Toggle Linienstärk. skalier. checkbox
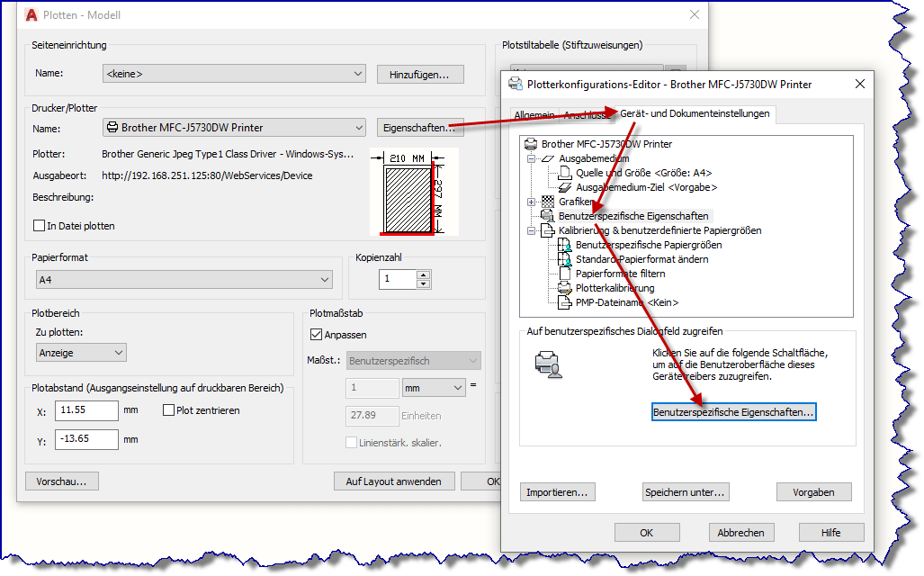 coord(351,443)
